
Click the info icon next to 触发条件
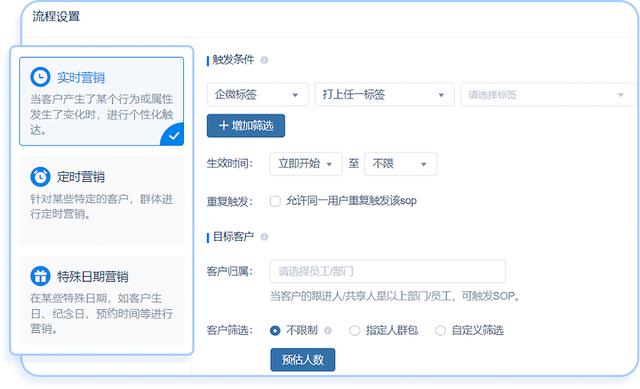(264, 60)
